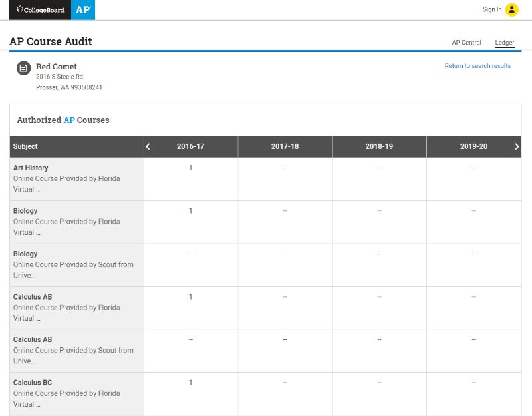Click Biology Florida Virtual 2016-17 value 1

pos(190,211)
